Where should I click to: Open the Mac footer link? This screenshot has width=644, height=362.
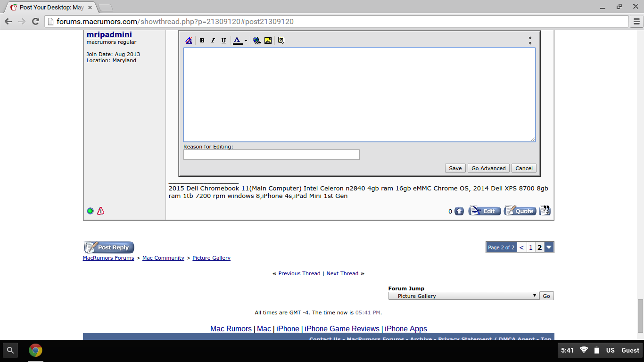click(264, 329)
